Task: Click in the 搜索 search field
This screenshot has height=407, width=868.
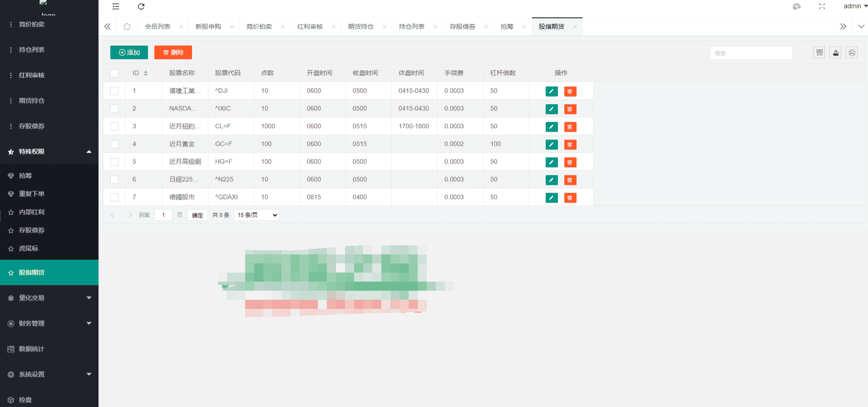Action: (751, 53)
